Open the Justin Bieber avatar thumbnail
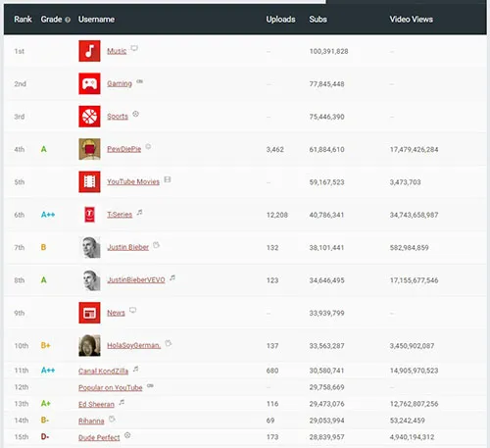Image resolution: width=490 pixels, height=448 pixels. click(x=90, y=247)
